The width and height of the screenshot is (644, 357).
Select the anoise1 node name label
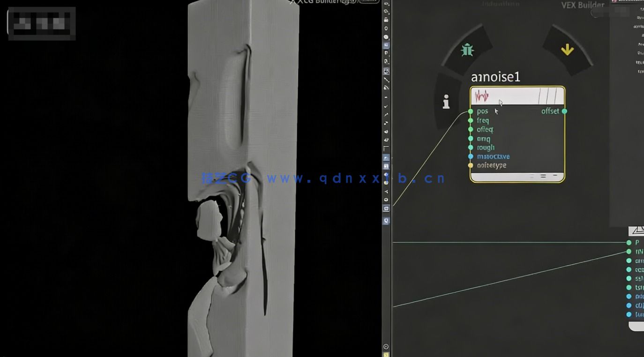495,77
